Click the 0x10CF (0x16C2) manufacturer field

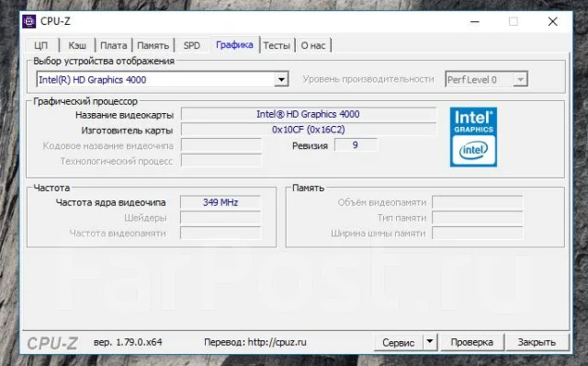click(x=309, y=130)
